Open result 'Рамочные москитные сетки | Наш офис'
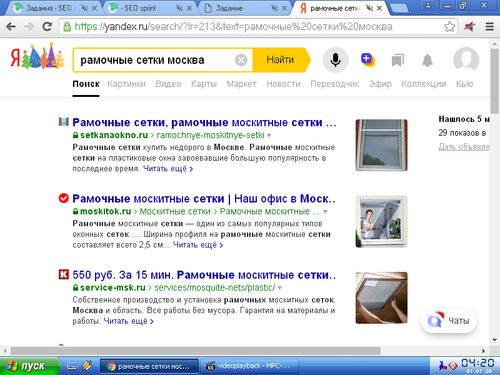 click(204, 199)
